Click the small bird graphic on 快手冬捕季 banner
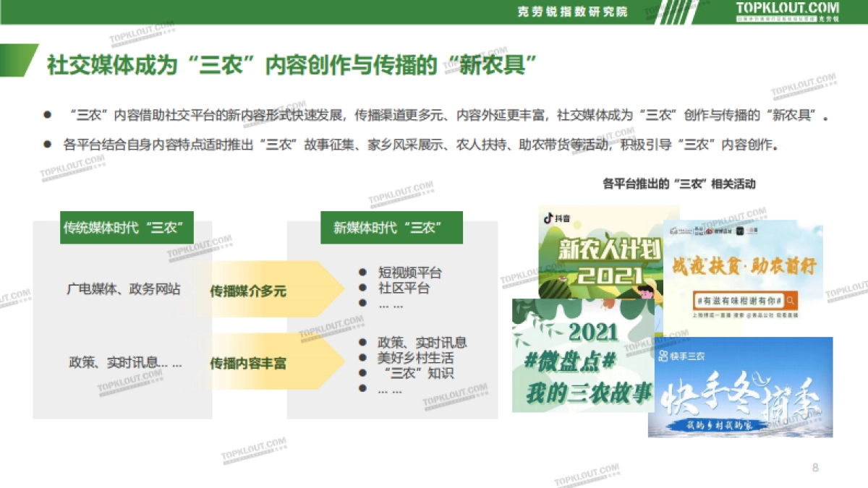The width and height of the screenshot is (868, 488). pos(759,377)
